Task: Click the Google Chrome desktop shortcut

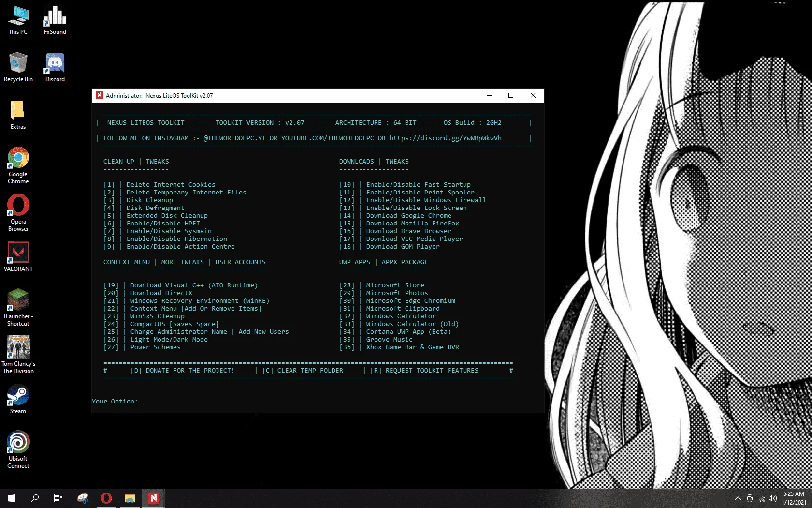Action: (x=18, y=165)
